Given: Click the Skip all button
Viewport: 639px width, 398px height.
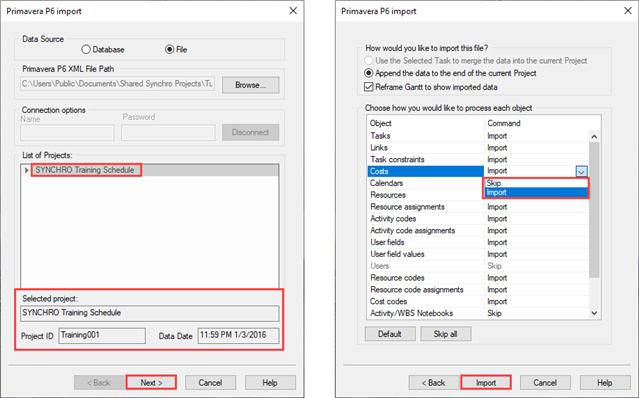Looking at the screenshot, I should pyautogui.click(x=445, y=334).
